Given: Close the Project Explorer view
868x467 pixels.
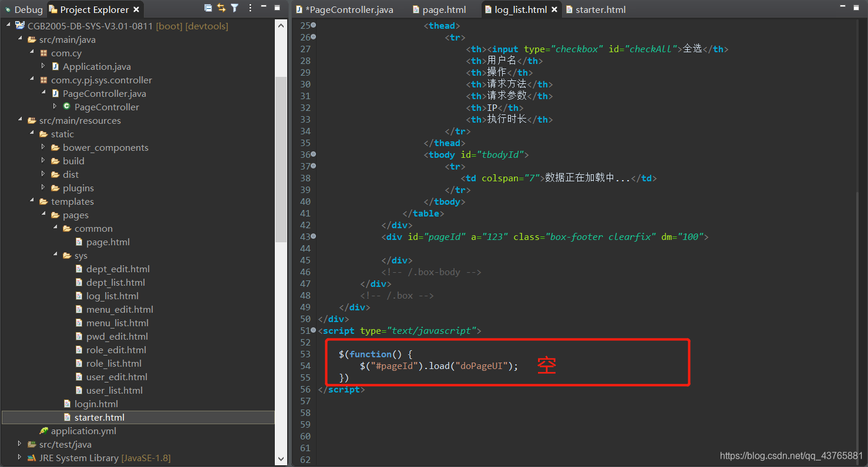Looking at the screenshot, I should pos(136,9).
